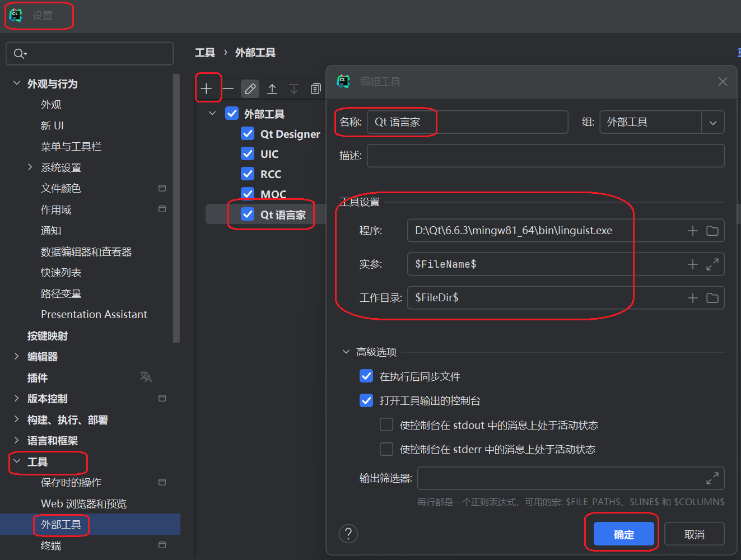This screenshot has height=560, width=741.
Task: Click the 名称 input field
Action: pos(468,122)
